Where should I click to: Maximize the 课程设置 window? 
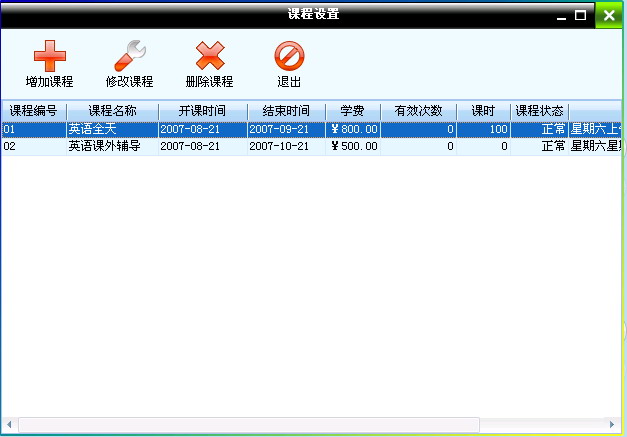coord(581,15)
